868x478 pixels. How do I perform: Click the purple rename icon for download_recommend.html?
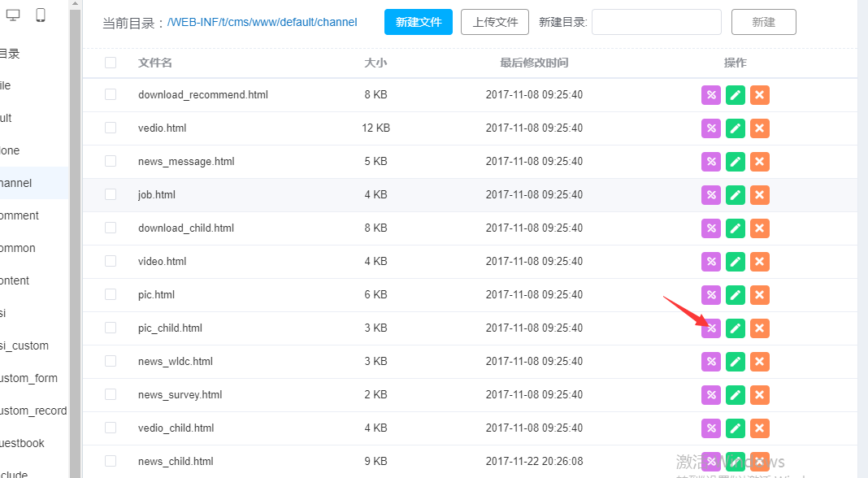pos(711,95)
